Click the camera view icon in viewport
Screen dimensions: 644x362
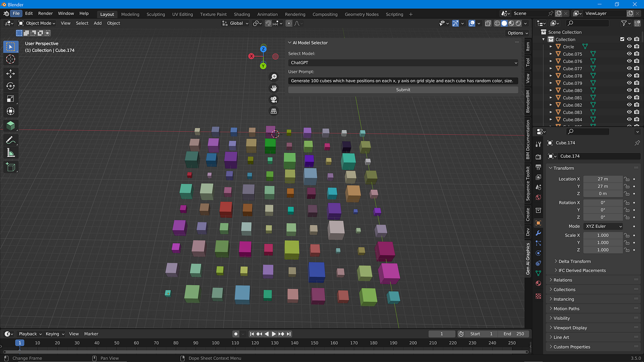[x=274, y=100]
